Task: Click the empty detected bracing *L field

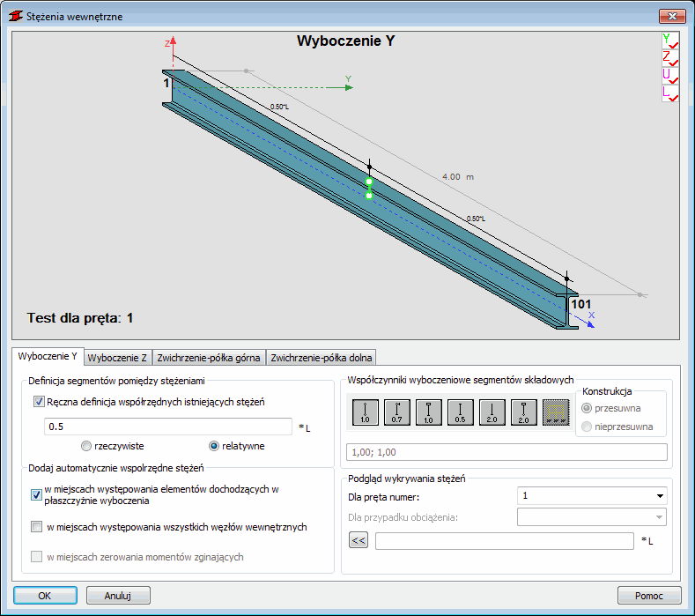Action: 505,541
